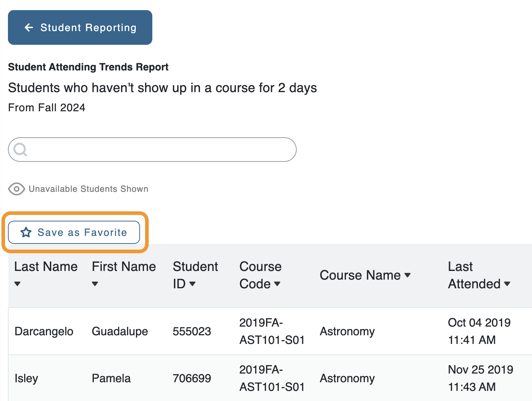Toggle the Unavailable Students Shown eye icon

tap(16, 189)
